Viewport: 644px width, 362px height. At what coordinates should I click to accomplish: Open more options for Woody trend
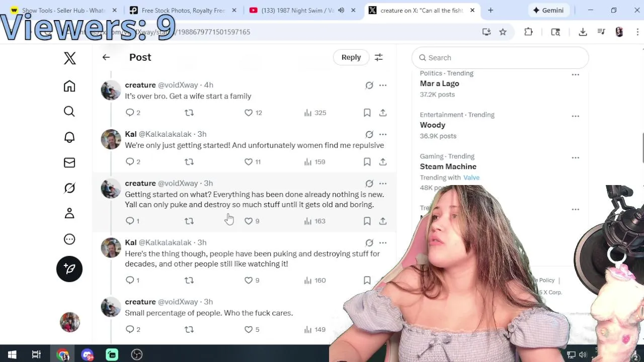(576, 116)
